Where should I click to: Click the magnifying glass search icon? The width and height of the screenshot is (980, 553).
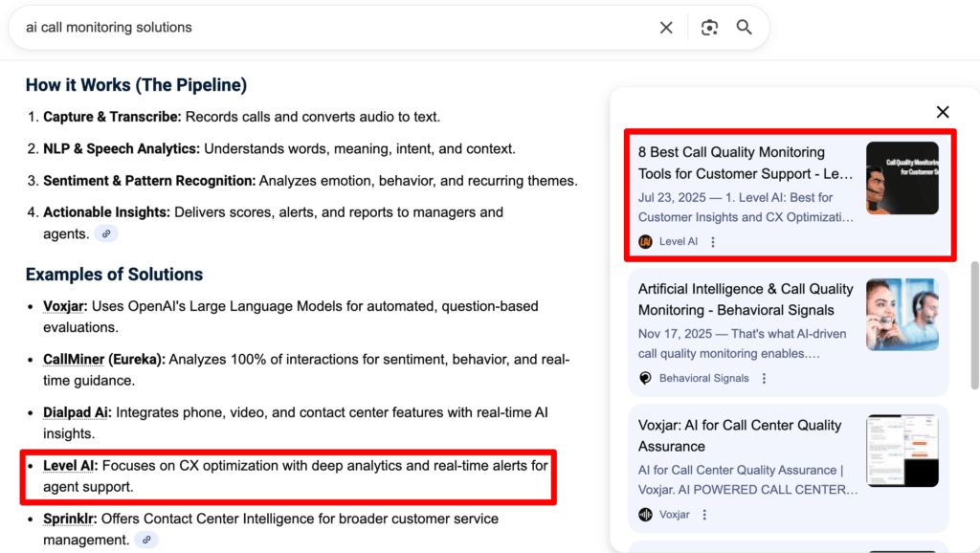[744, 28]
